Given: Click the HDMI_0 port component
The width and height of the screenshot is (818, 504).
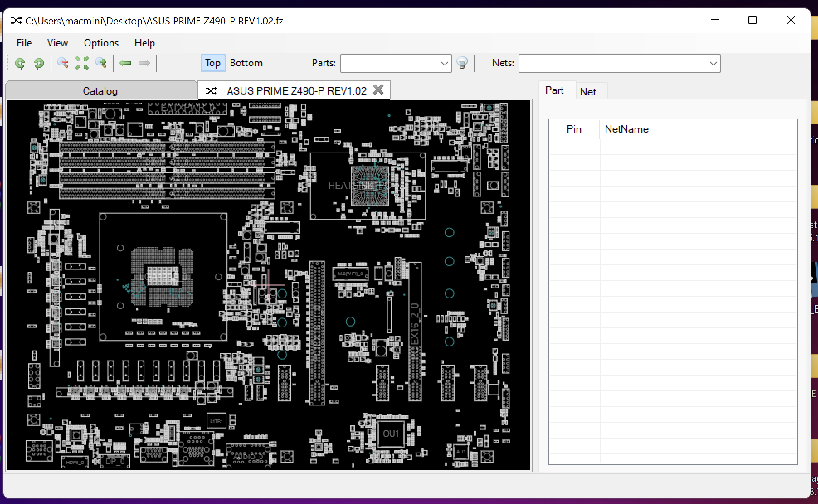Looking at the screenshot, I should tap(75, 462).
